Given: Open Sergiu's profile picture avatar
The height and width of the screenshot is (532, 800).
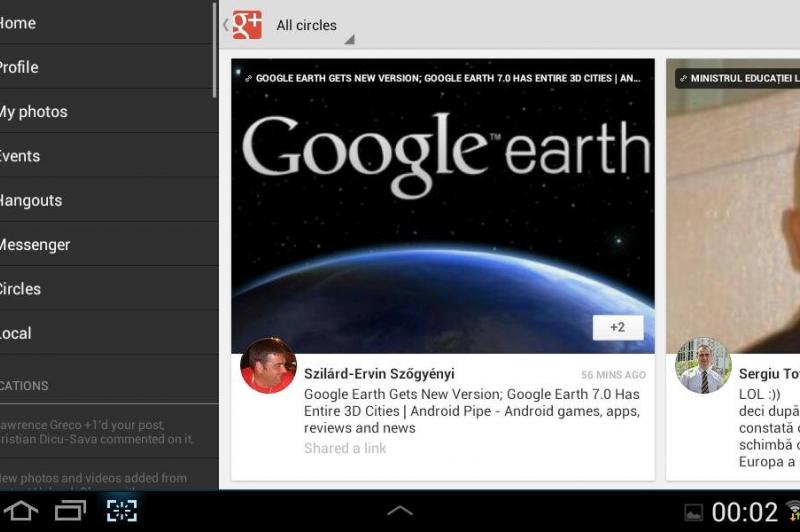Looking at the screenshot, I should click(704, 365).
